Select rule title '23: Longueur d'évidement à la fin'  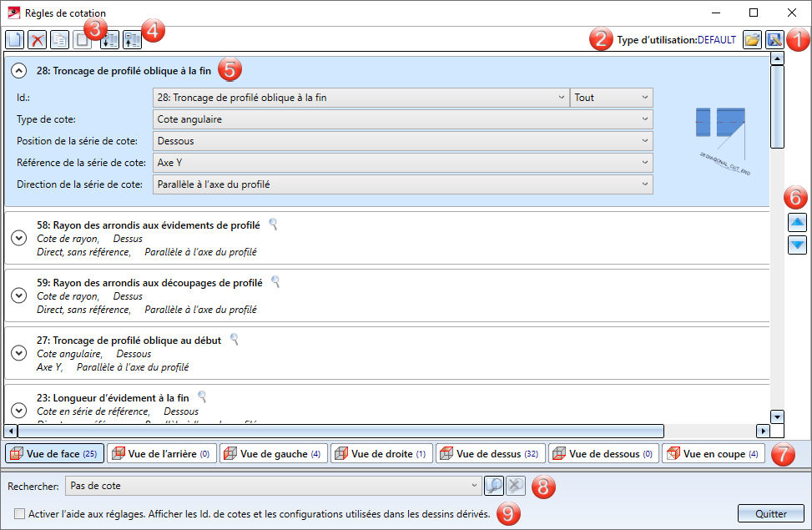(113, 397)
